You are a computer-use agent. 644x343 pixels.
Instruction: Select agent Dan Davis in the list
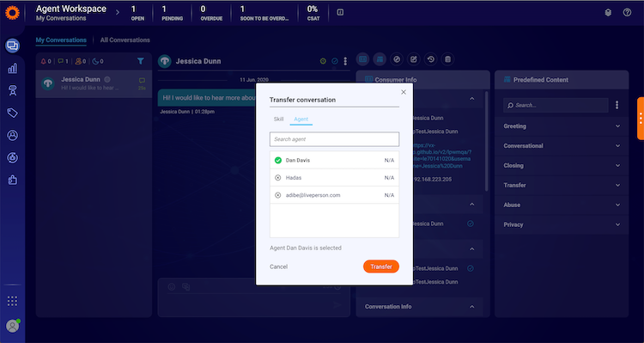tap(334, 160)
